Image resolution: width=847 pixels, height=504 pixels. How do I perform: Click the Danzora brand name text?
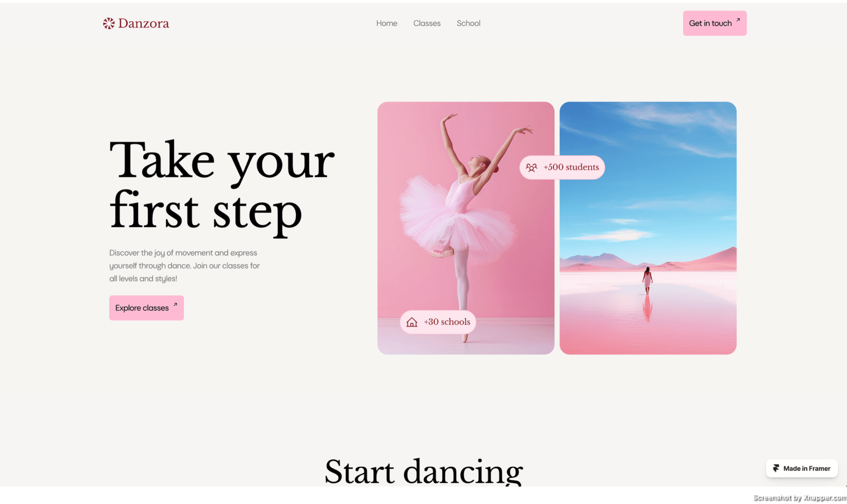point(143,23)
